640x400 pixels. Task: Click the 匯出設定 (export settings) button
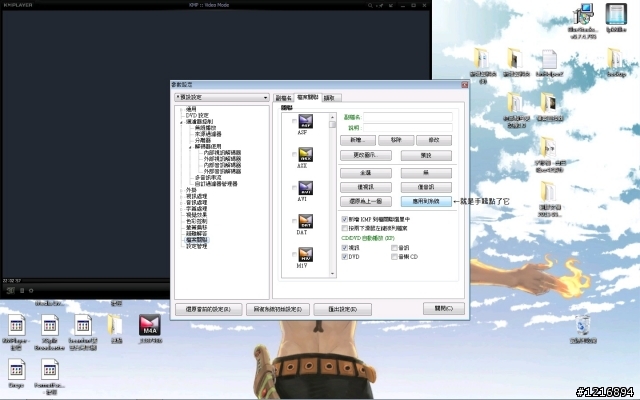point(342,309)
